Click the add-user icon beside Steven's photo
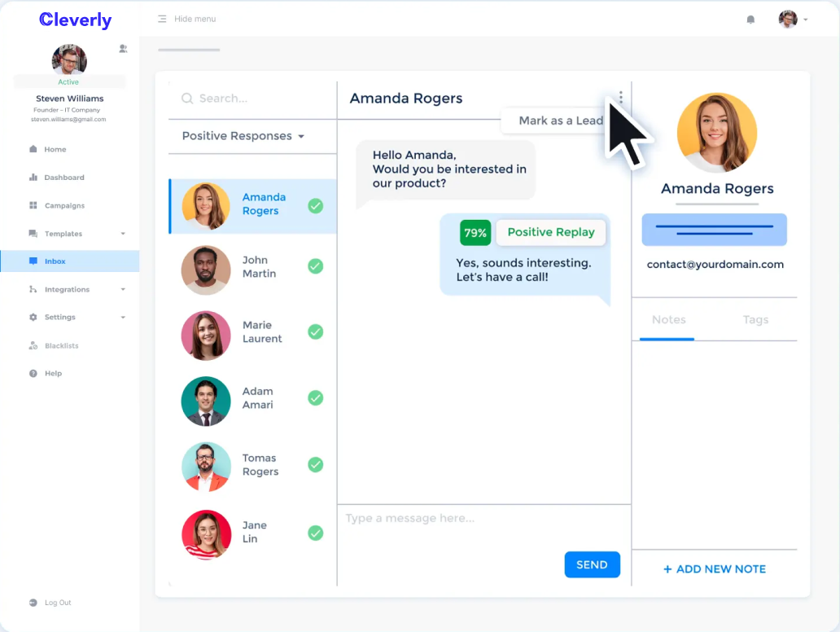Screen dimensions: 840x632 tap(123, 49)
